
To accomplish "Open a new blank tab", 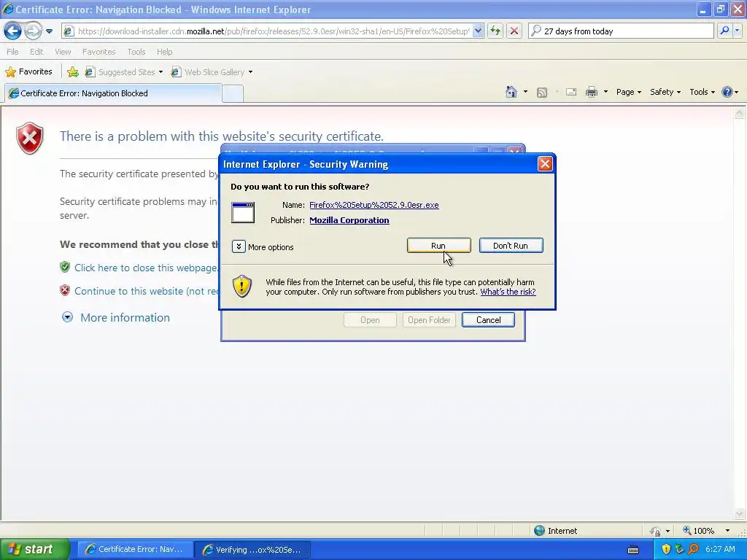I will click(x=233, y=94).
